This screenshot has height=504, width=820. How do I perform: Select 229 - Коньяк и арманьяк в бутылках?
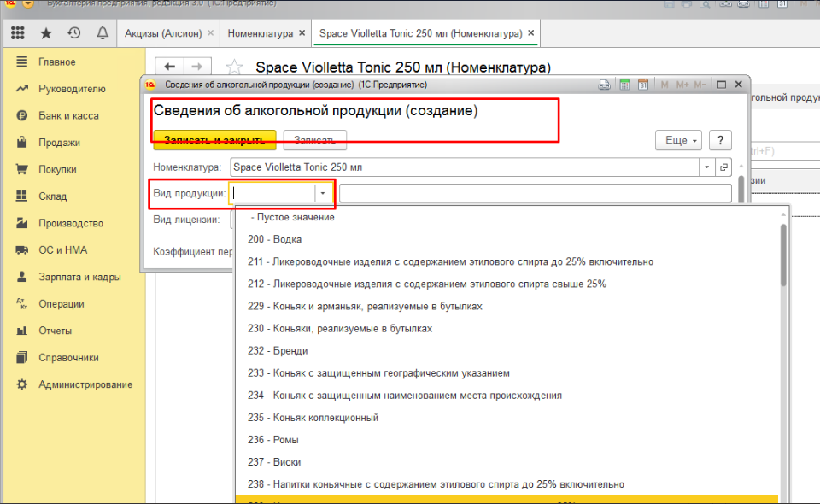(507, 307)
